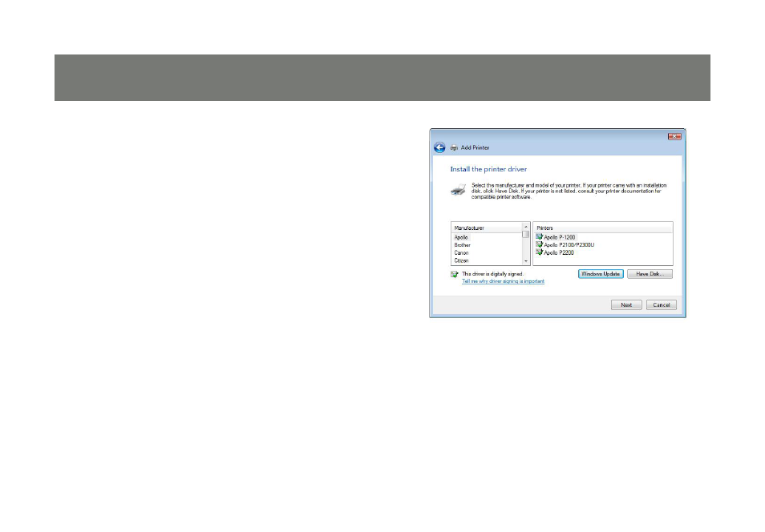This screenshot has width=765, height=532.
Task: Select Brother in the Manufacturer list
Action: 462,245
